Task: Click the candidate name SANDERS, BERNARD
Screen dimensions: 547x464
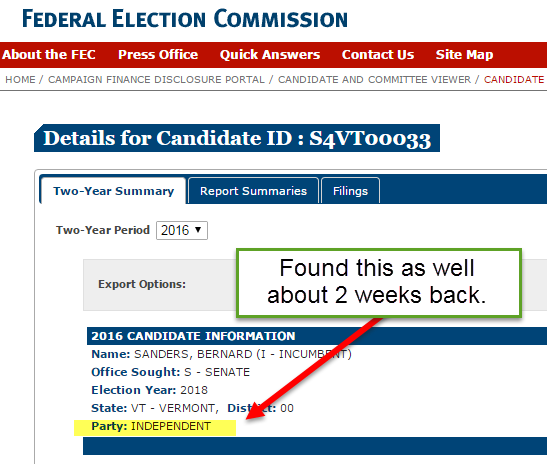Action: click(193, 354)
